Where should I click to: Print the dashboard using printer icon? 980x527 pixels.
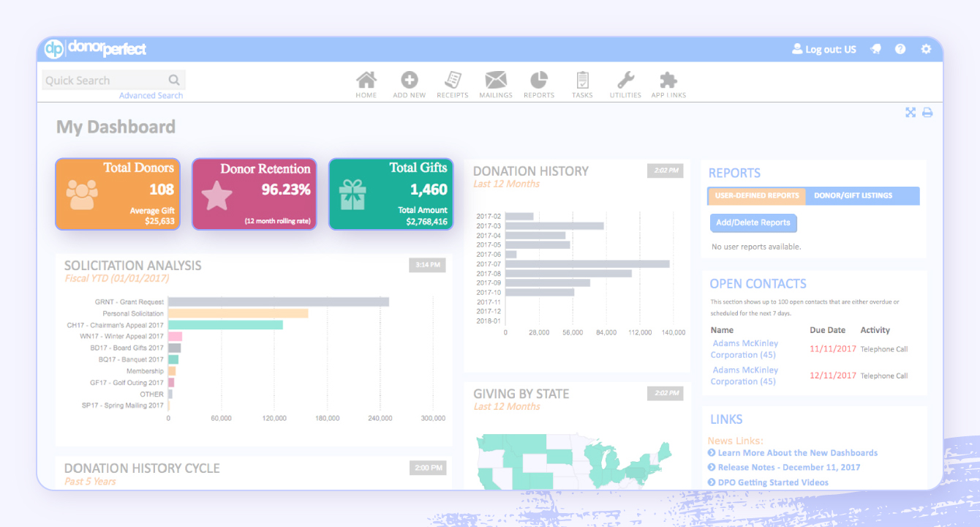pos(927,113)
